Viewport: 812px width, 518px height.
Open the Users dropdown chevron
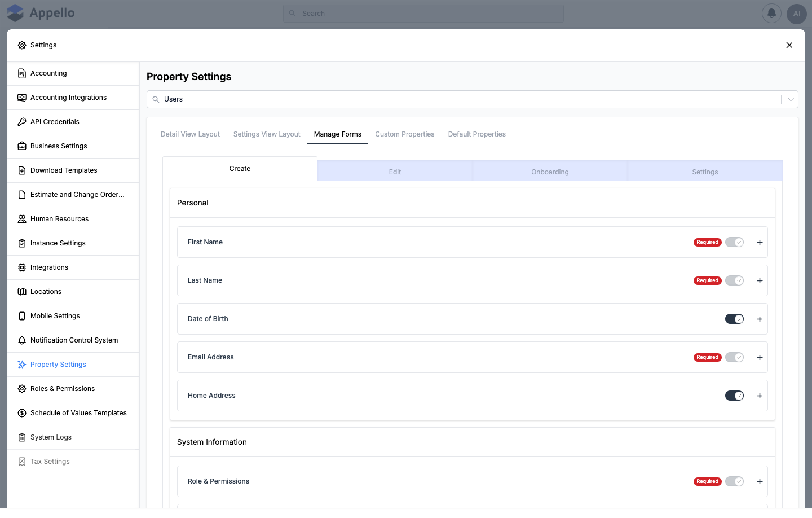pyautogui.click(x=791, y=99)
